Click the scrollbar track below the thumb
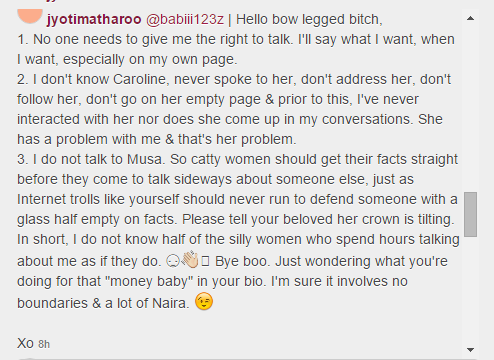The height and width of the screenshot is (360, 494). tap(470, 290)
